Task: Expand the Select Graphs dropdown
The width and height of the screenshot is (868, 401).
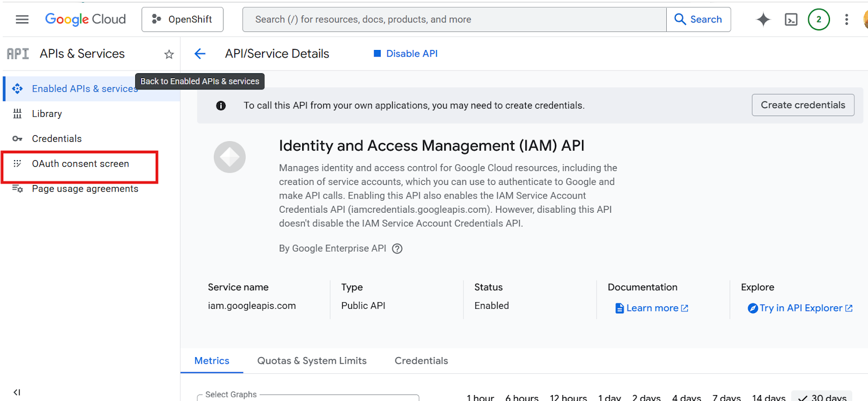Action: (x=308, y=397)
